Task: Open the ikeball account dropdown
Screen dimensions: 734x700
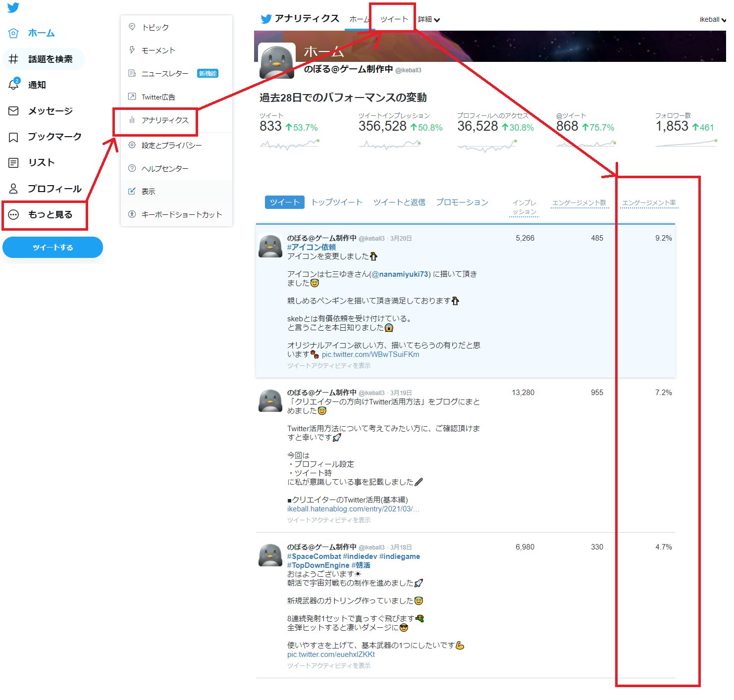Action: 713,19
